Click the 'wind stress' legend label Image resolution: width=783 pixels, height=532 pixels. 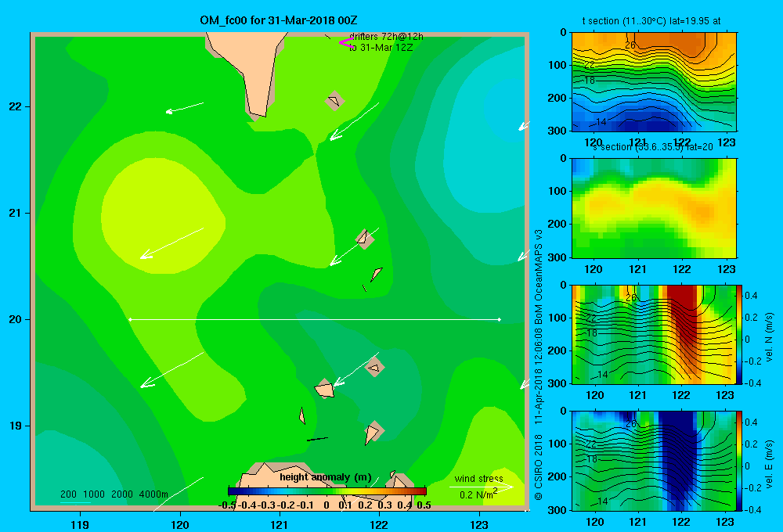[479, 478]
